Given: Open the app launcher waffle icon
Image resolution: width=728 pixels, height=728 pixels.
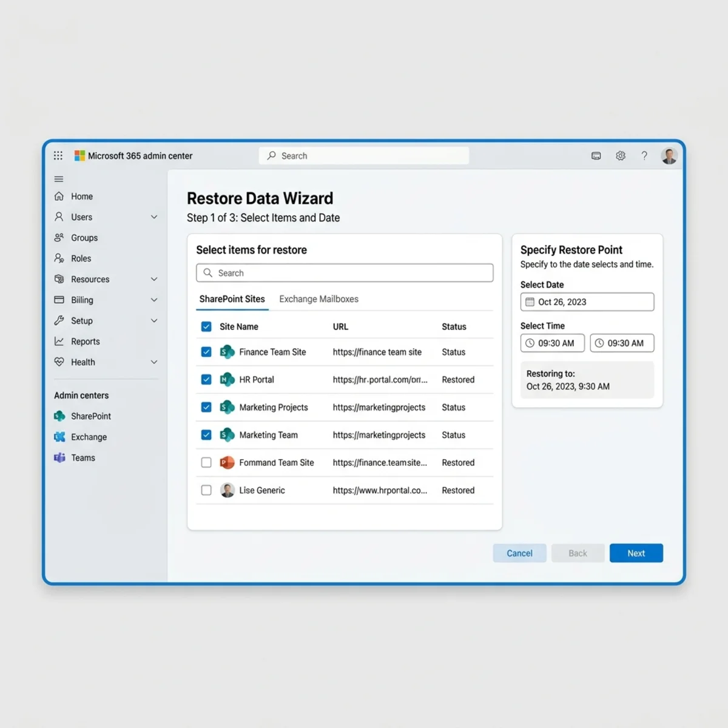Looking at the screenshot, I should tap(58, 155).
